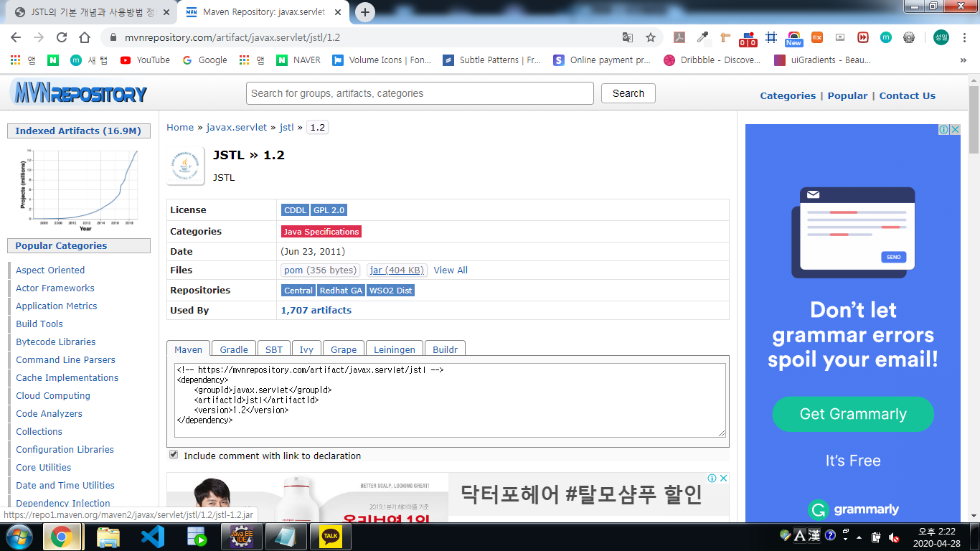Select the Grape dependency tab
Viewport: 980px width, 551px height.
click(x=344, y=349)
